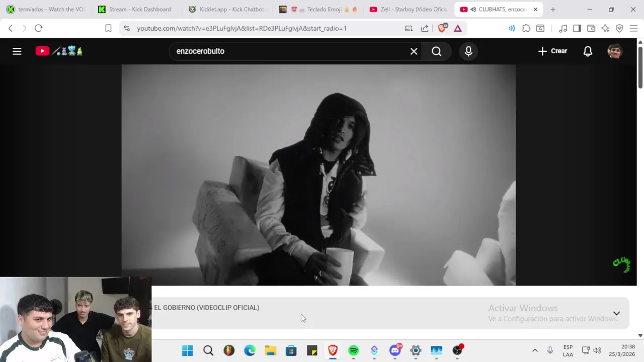Submit search with the magnifier button
The image size is (644, 362).
(x=437, y=51)
